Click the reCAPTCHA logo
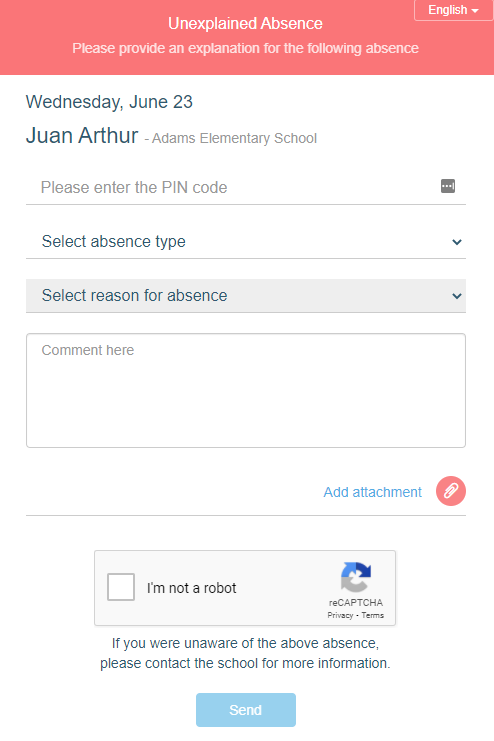Image resolution: width=494 pixels, height=741 pixels. click(x=356, y=577)
